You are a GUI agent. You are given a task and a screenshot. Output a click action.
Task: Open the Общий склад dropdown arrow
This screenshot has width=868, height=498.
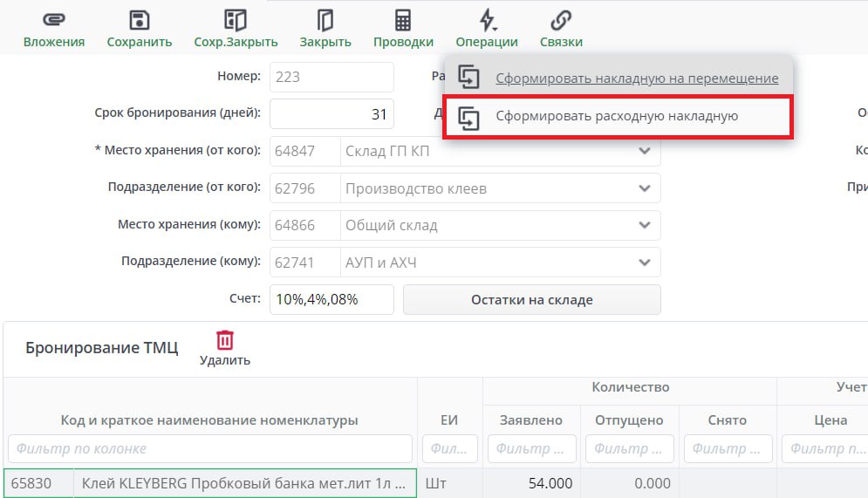pos(645,225)
